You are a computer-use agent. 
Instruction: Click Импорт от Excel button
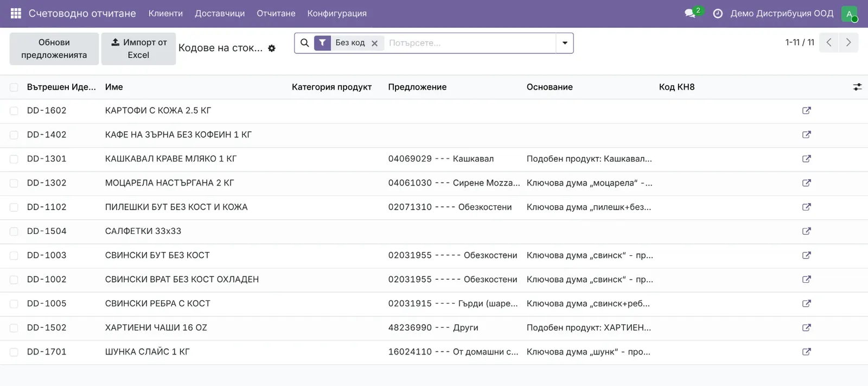[x=138, y=49]
